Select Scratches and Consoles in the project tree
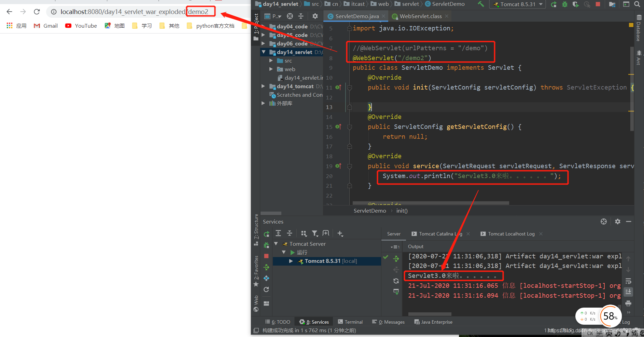644x337 pixels. (296, 95)
